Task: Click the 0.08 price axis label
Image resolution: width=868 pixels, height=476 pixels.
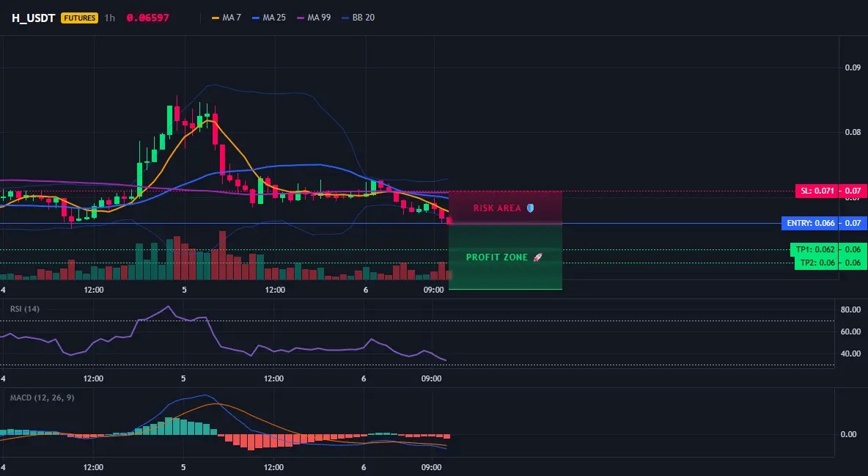Action: tap(853, 132)
